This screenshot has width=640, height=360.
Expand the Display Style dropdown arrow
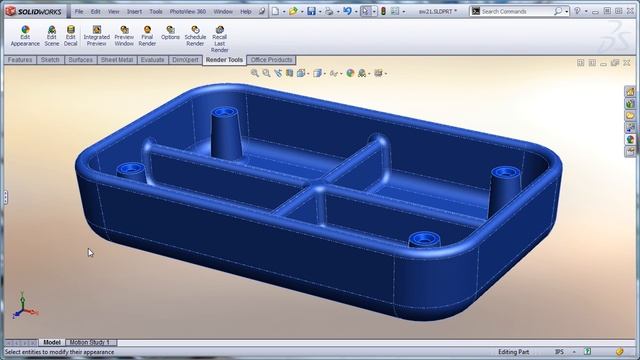pyautogui.click(x=324, y=74)
